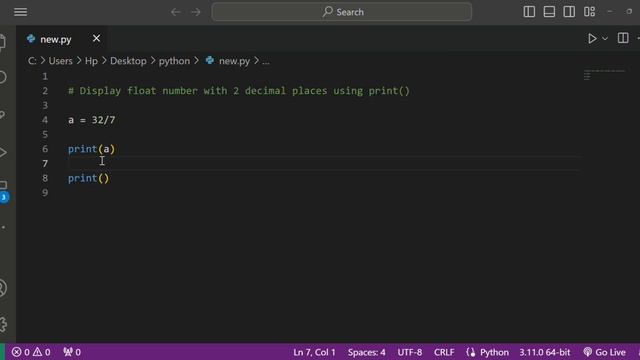Screen dimensions: 640x360
Task: Click the breadcrumb ellipsis symbol
Action: coord(266,61)
